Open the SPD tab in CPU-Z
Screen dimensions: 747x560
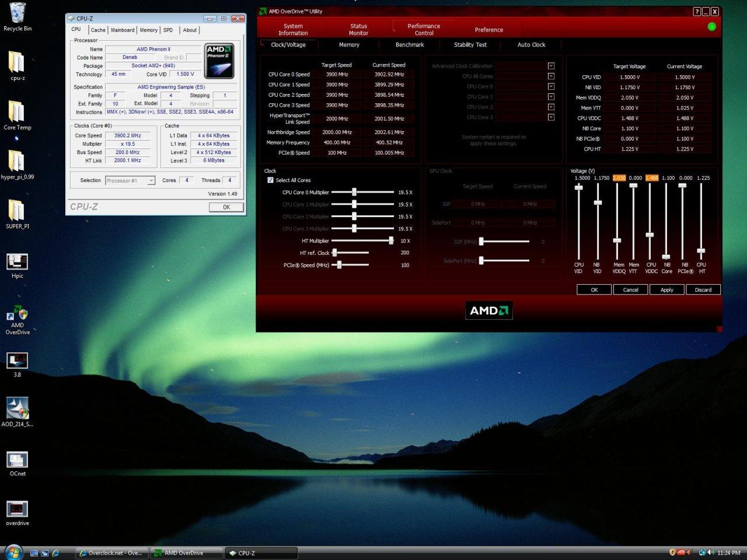pos(168,30)
